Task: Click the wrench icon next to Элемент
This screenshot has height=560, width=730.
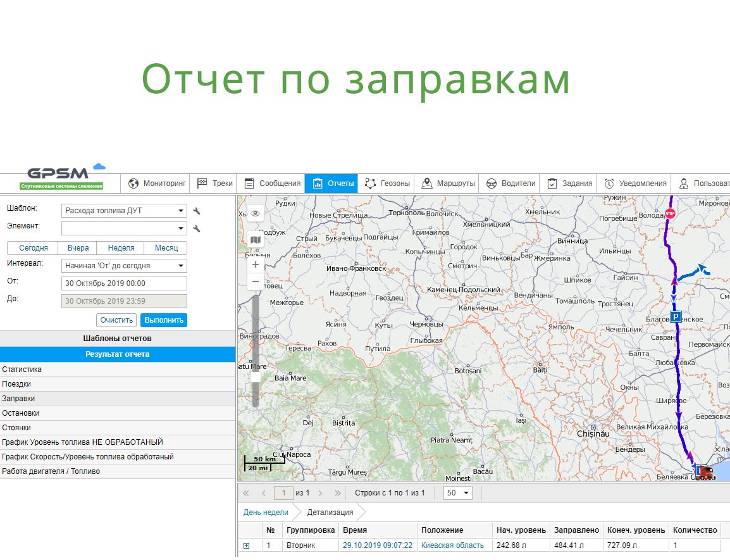Action: tap(197, 228)
